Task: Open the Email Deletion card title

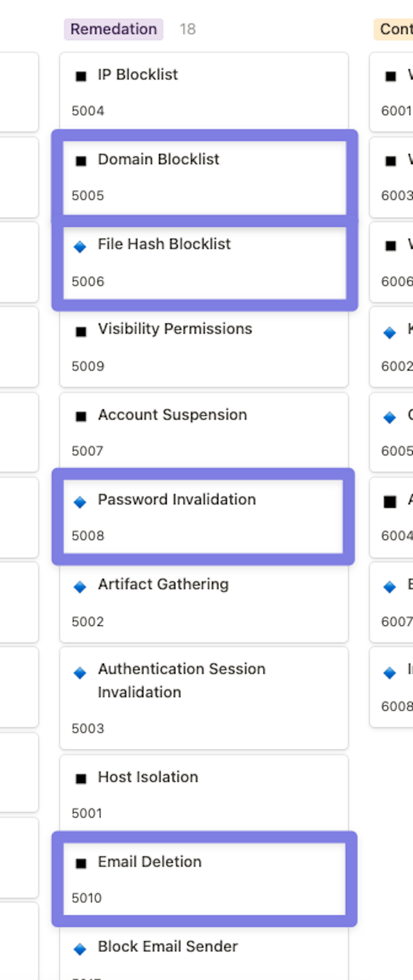Action: pos(150,862)
